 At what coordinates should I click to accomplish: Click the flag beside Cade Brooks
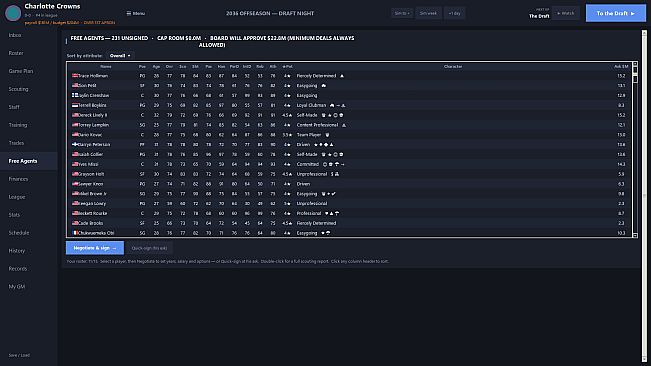[x=75, y=223]
